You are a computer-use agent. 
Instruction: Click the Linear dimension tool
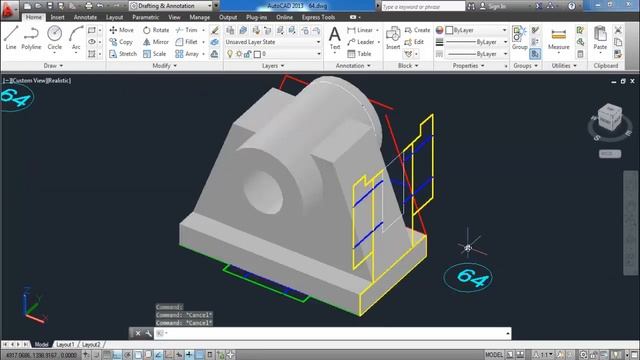(360, 30)
